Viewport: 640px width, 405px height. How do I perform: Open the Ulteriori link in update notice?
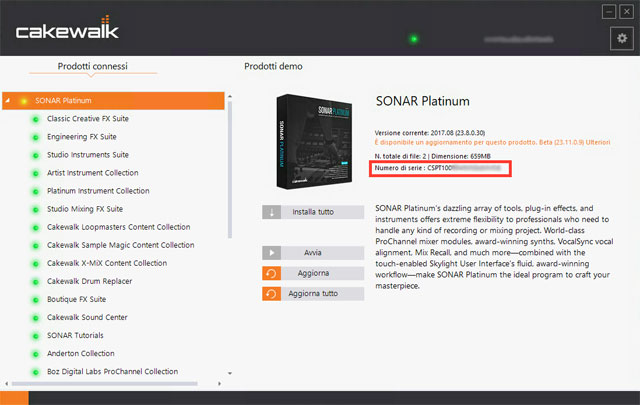click(x=598, y=142)
